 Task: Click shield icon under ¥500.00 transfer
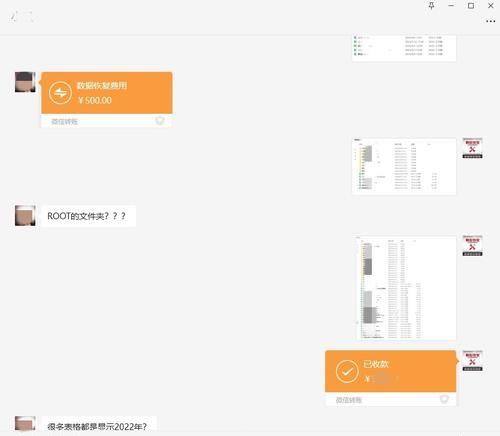pos(160,120)
